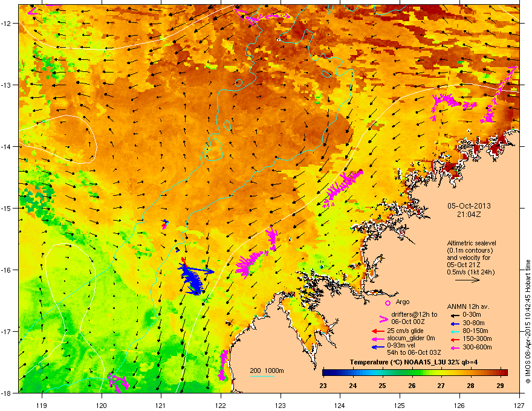This screenshot has width=532, height=411.
Task: Click the longitude axis label 121
Action: point(161,405)
